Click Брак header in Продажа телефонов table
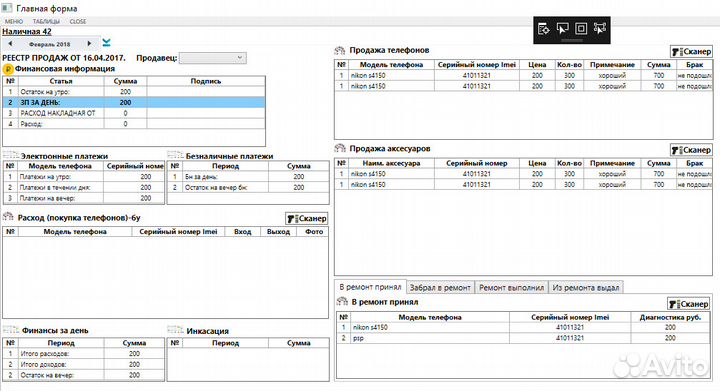Image resolution: width=720 pixels, height=391 pixels. [x=694, y=65]
